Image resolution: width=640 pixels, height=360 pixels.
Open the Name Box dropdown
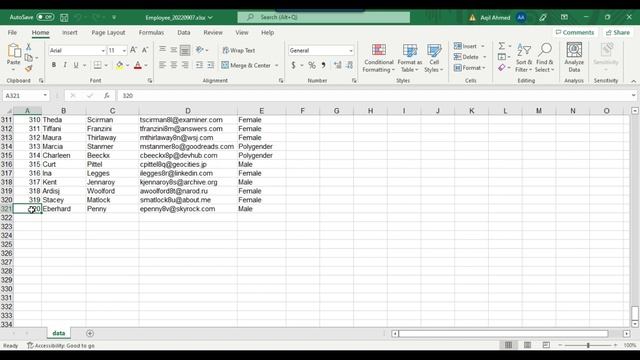45,96
